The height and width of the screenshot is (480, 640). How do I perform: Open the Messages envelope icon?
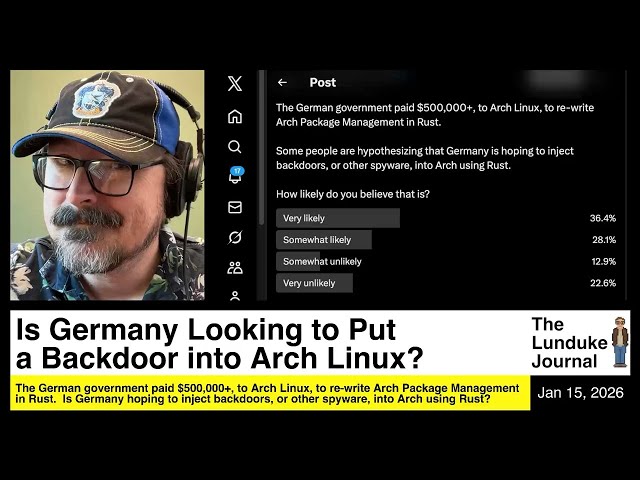click(235, 207)
